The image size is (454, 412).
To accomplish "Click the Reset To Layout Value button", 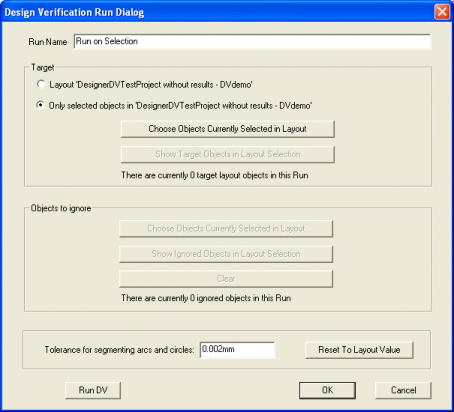I will pos(359,350).
